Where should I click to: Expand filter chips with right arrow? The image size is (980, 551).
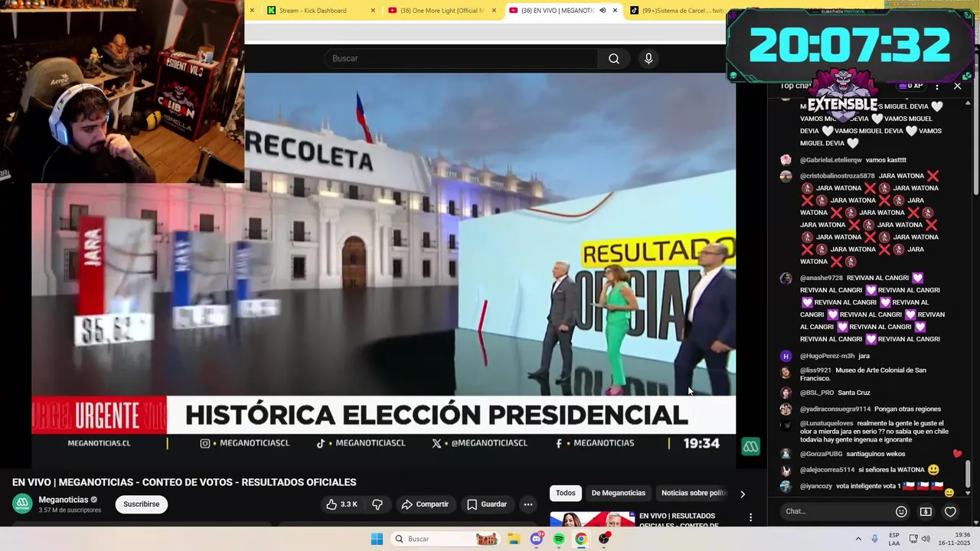pyautogui.click(x=742, y=494)
